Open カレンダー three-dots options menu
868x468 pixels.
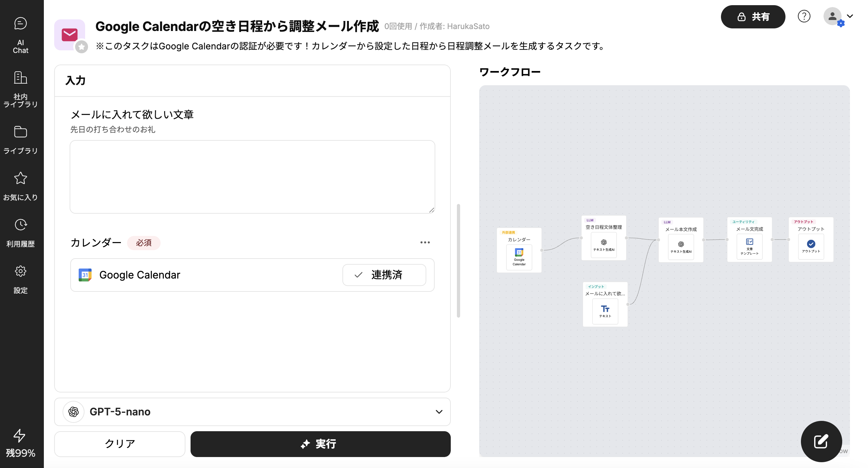(x=425, y=242)
